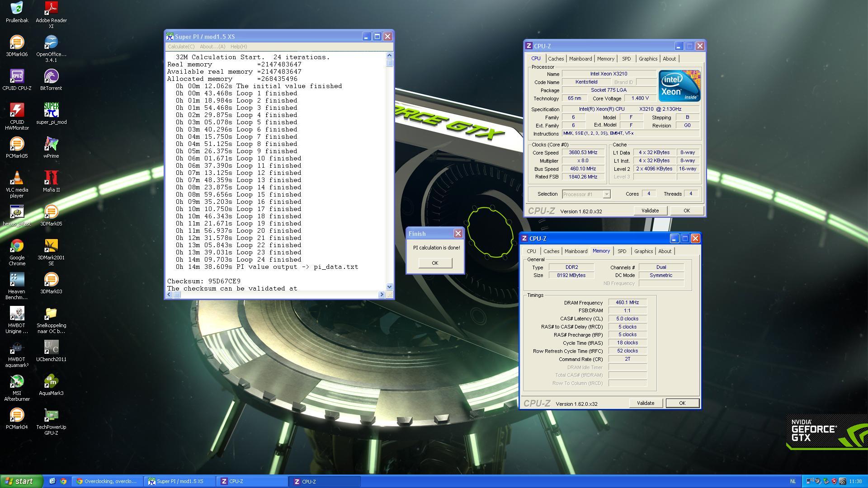Open Calculate(C) menu in Super PI
The image size is (868, 488).
pyautogui.click(x=181, y=47)
